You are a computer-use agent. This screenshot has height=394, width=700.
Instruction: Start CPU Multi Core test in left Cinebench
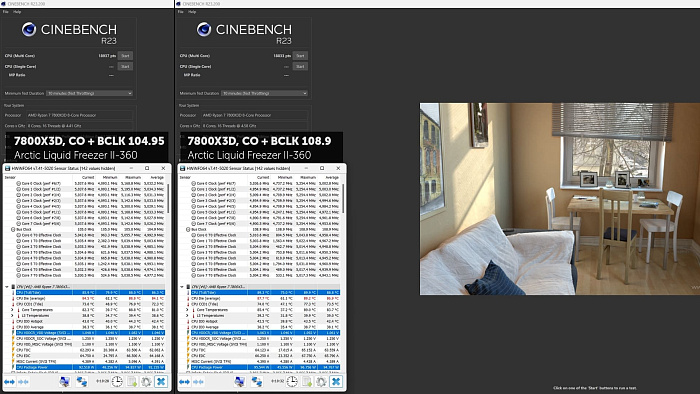coord(125,56)
